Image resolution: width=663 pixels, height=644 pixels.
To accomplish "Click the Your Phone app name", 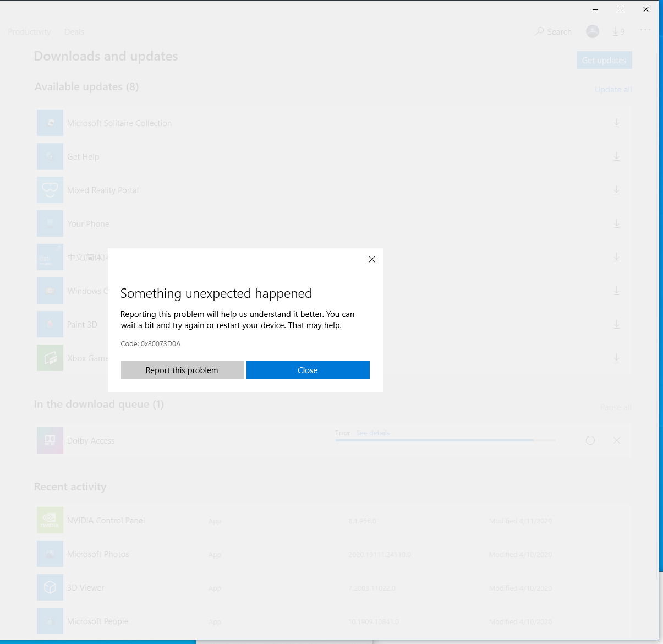I will tap(88, 224).
